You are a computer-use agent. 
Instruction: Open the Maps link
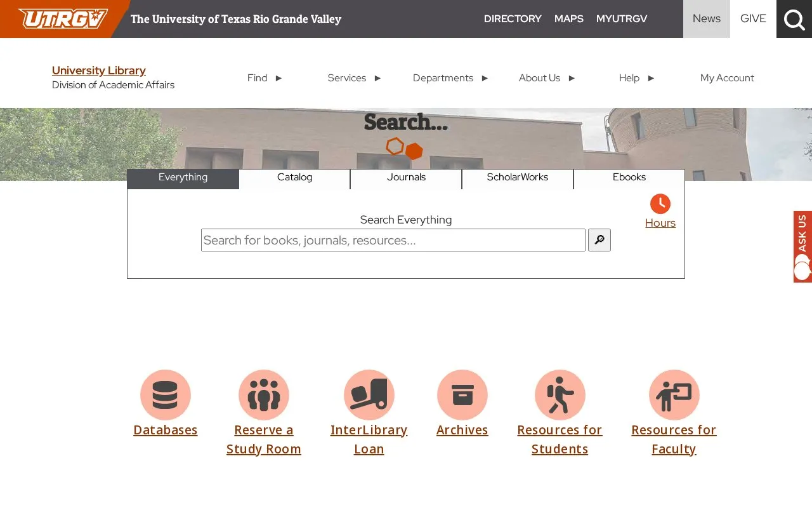(x=569, y=19)
